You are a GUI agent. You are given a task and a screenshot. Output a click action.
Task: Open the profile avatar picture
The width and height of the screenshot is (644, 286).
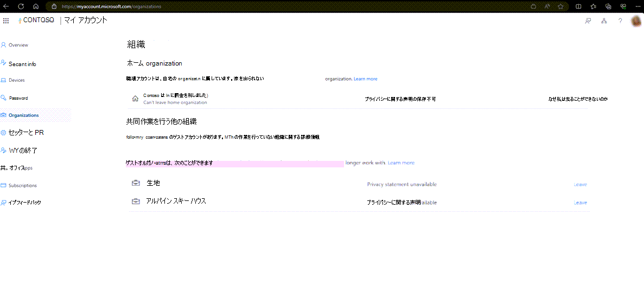[x=636, y=21]
